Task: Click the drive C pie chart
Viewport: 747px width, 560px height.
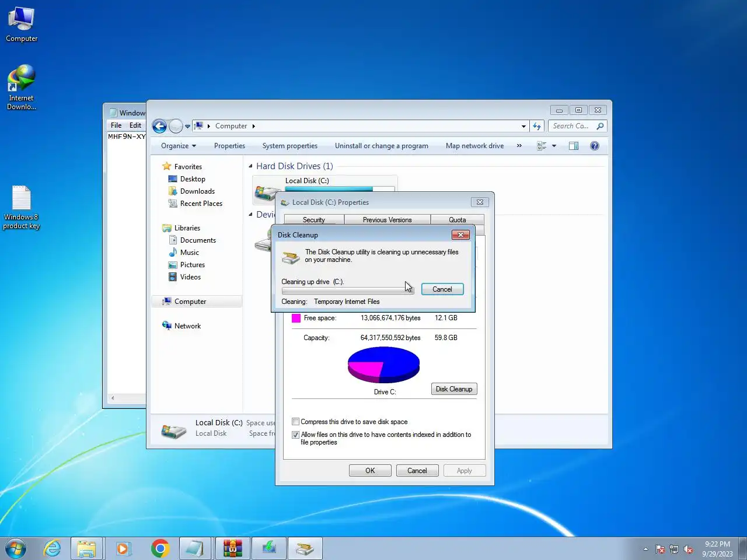Action: [383, 365]
